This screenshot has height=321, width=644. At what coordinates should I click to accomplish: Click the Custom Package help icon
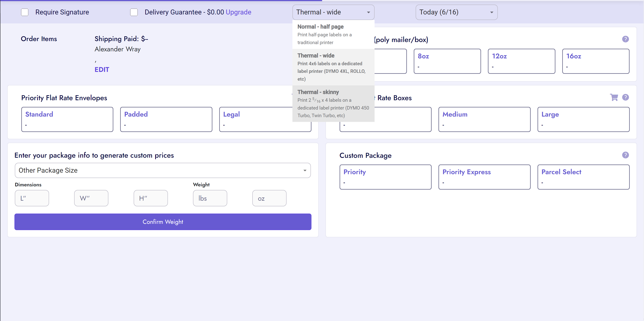coord(625,155)
